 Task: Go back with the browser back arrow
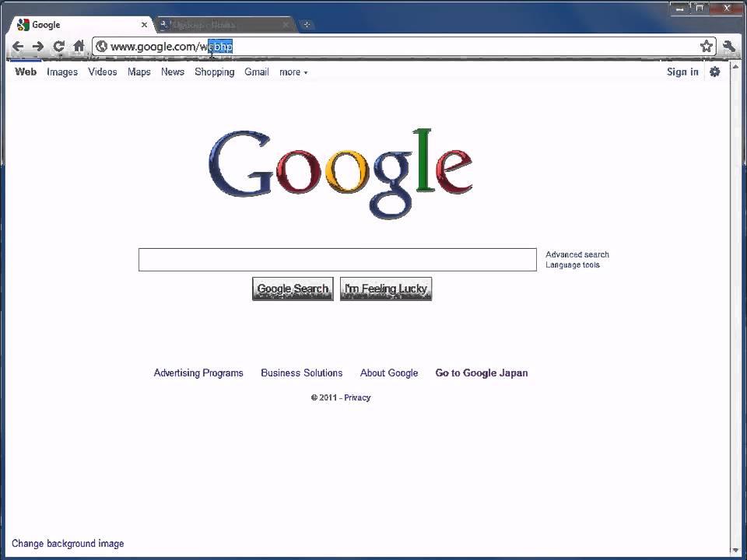click(x=18, y=46)
